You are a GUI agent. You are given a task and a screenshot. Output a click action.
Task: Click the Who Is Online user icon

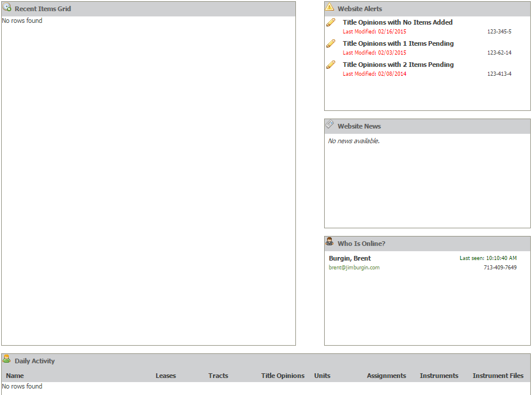329,242
